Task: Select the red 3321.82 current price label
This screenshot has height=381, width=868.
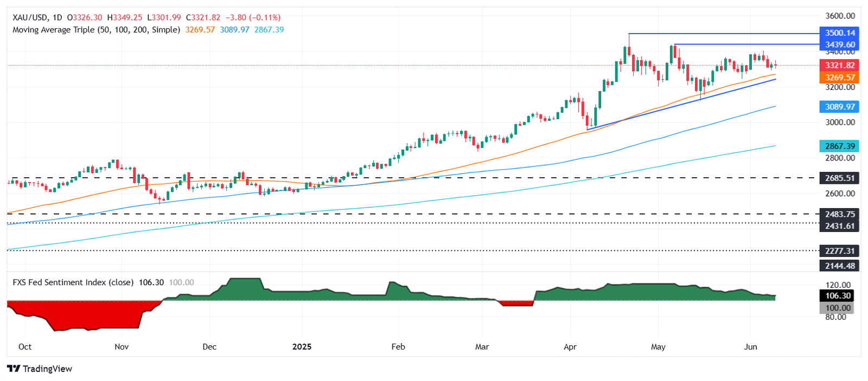Action: point(839,65)
